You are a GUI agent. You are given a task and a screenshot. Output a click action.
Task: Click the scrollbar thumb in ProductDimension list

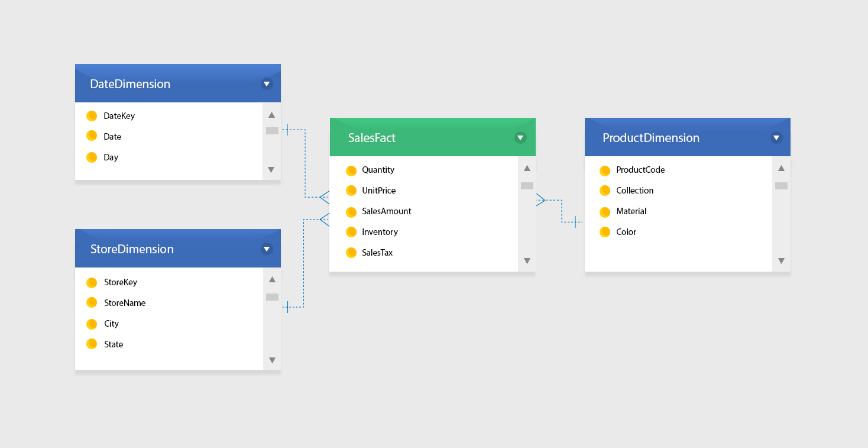[x=781, y=186]
